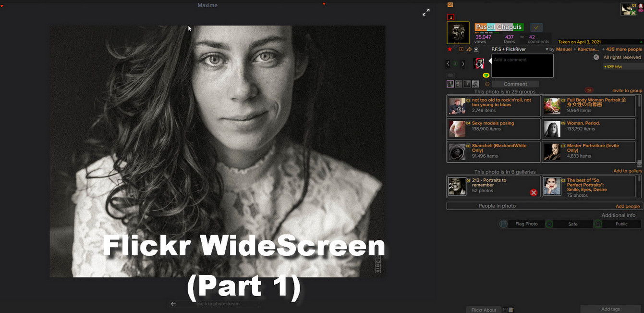Select the Flag Photo flag icon
The width and height of the screenshot is (644, 313).
click(x=503, y=224)
